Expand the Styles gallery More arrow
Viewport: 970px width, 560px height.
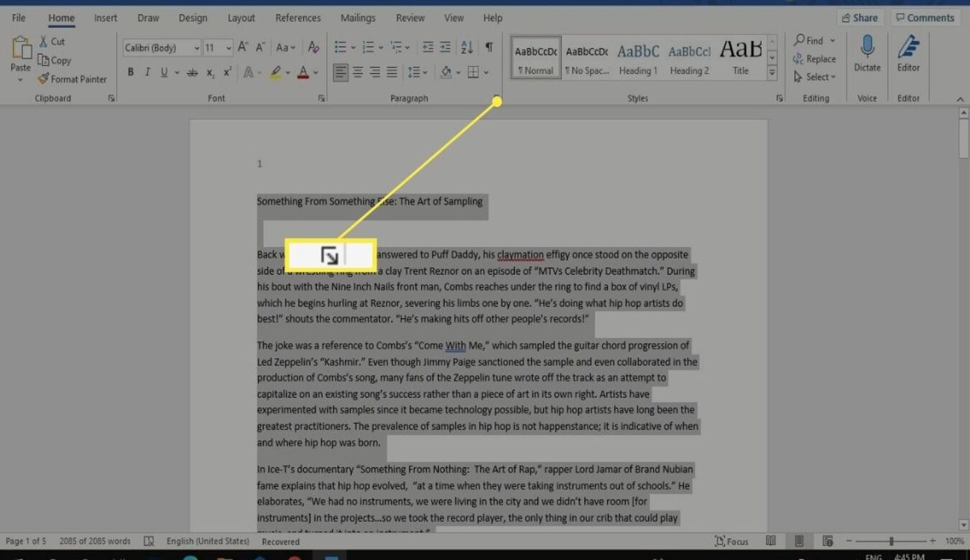(x=772, y=72)
